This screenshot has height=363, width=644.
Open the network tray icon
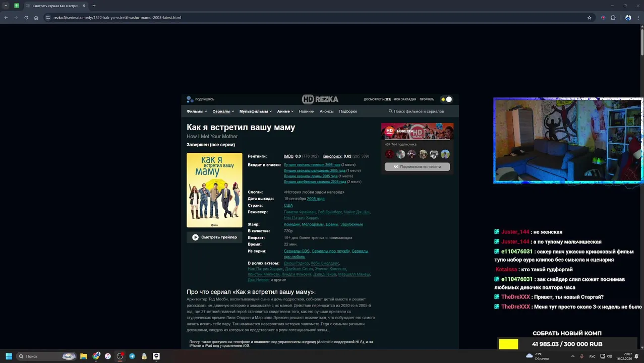[x=602, y=356]
